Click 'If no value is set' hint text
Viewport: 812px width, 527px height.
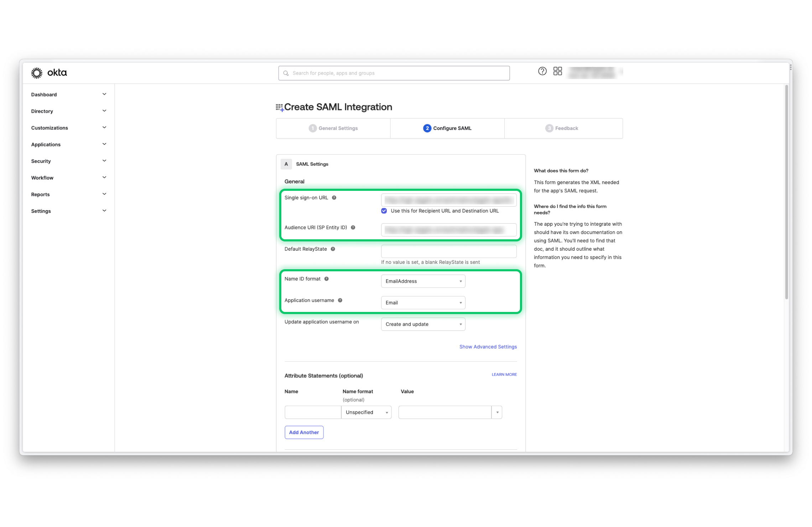pyautogui.click(x=430, y=262)
